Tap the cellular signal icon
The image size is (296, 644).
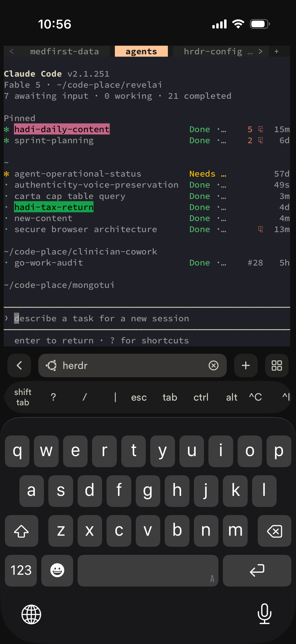click(x=219, y=24)
